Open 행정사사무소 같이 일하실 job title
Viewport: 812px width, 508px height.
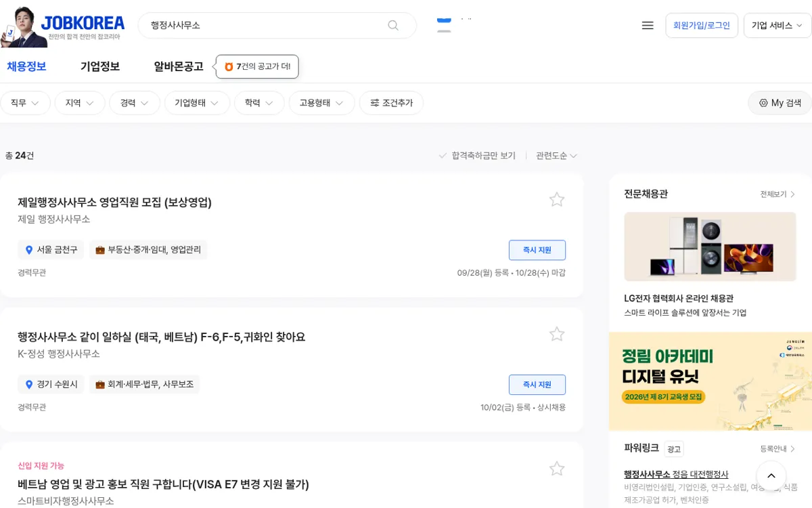[x=162, y=337]
